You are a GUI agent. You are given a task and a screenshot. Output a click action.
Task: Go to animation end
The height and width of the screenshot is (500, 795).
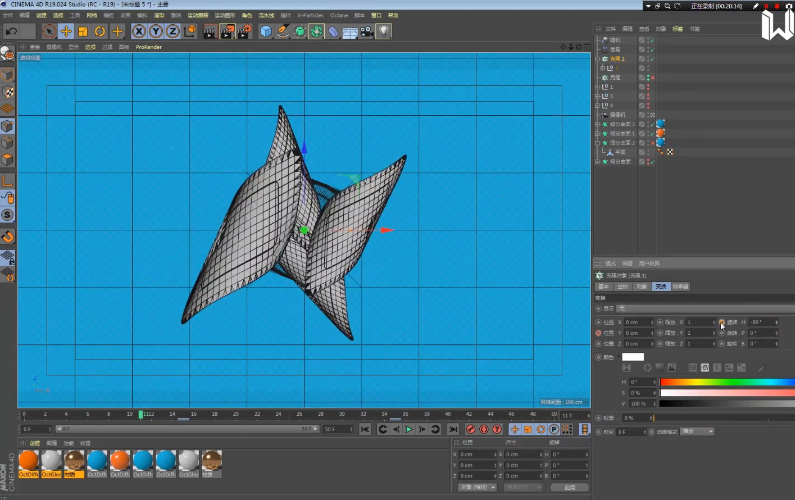click(x=453, y=430)
